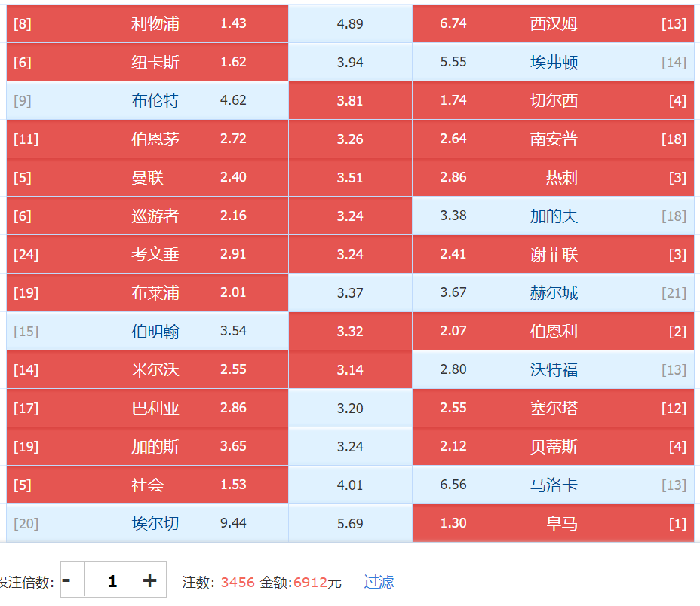Open the 过滤 filter link
700x606 pixels.
[x=379, y=582]
